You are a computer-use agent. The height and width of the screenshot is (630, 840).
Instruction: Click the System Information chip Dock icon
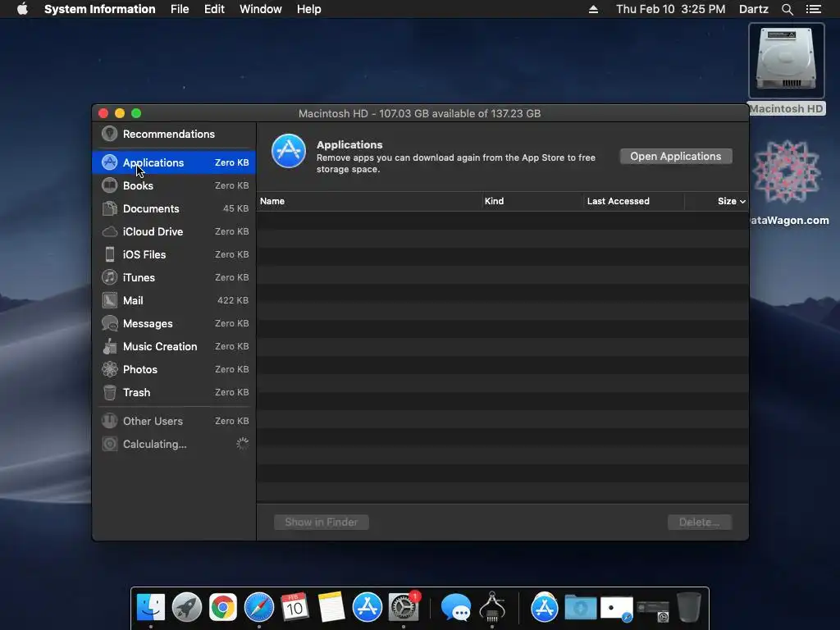492,608
